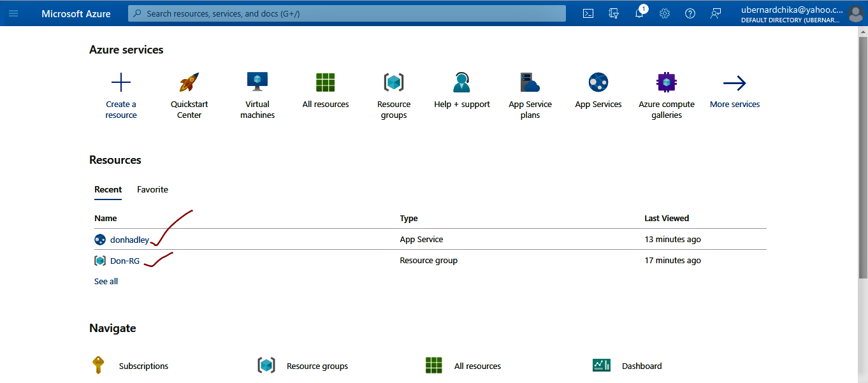Open Subscriptions under Navigate
The width and height of the screenshot is (868, 383).
[144, 366]
